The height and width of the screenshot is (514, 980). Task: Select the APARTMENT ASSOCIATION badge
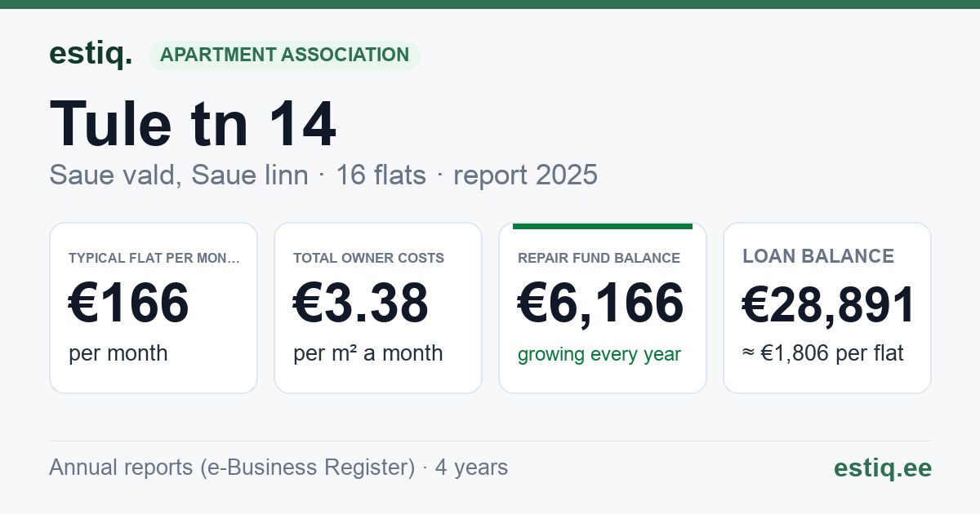coord(284,55)
